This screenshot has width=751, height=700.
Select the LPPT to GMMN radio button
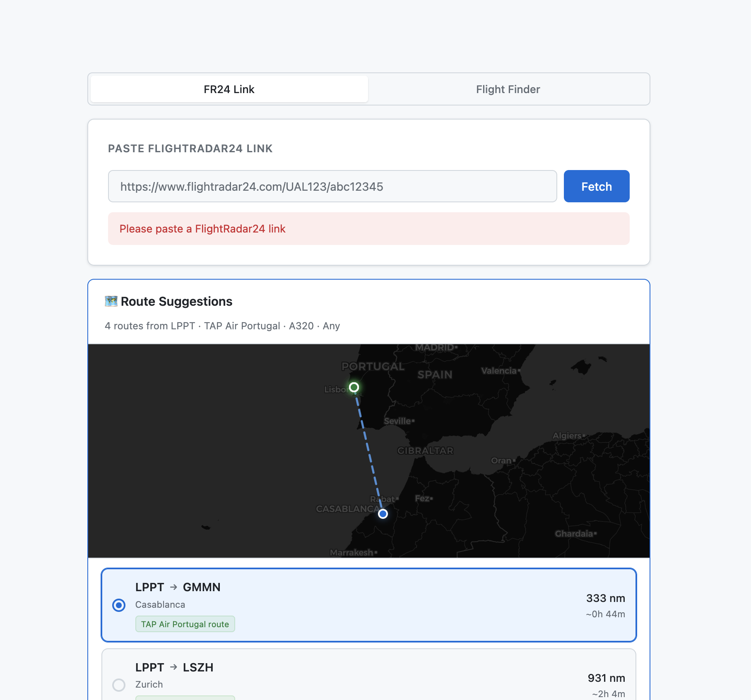point(119,605)
